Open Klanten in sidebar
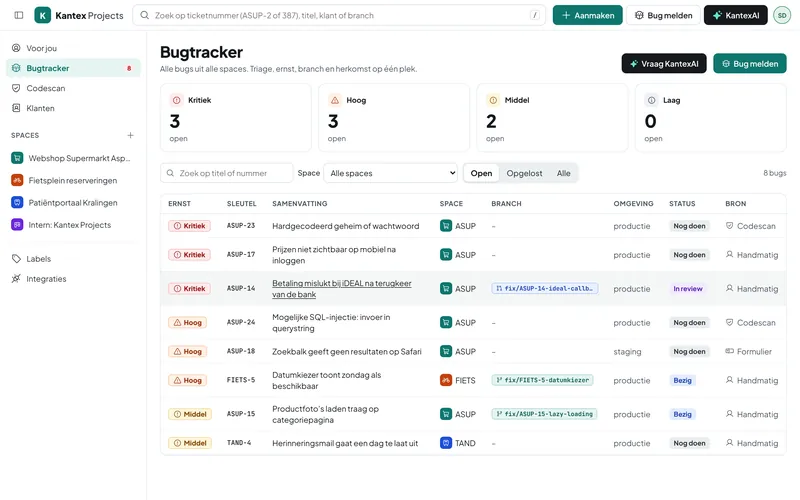This screenshot has height=500, width=800. coord(73,108)
